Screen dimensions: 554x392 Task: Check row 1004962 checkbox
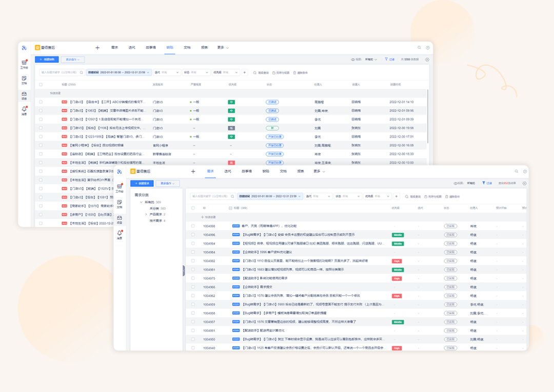193,296
